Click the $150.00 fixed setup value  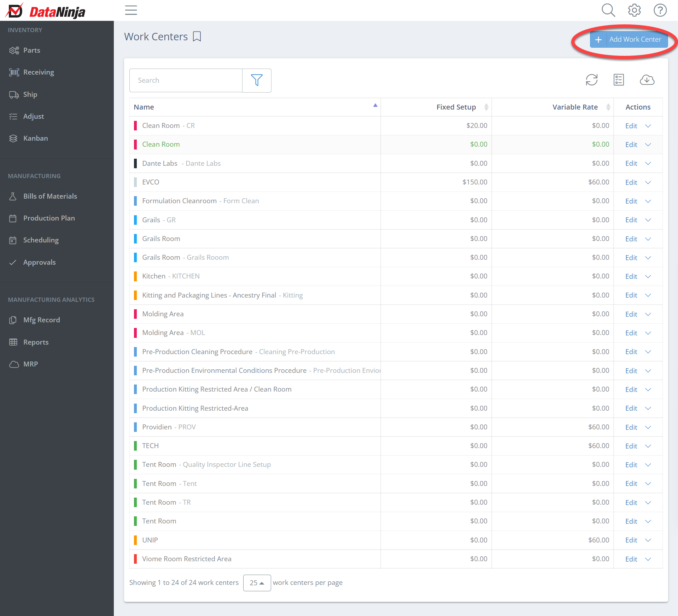pyautogui.click(x=474, y=182)
